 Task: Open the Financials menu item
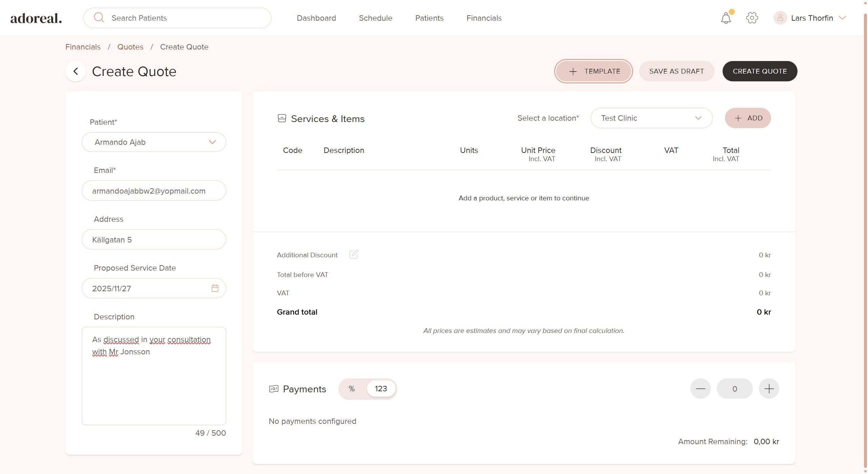click(484, 18)
